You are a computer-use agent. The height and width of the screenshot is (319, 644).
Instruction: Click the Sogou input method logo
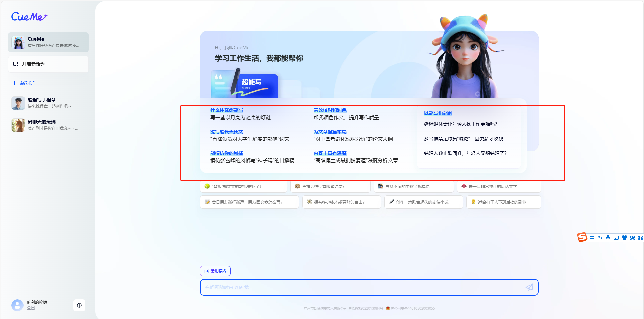[x=582, y=237]
